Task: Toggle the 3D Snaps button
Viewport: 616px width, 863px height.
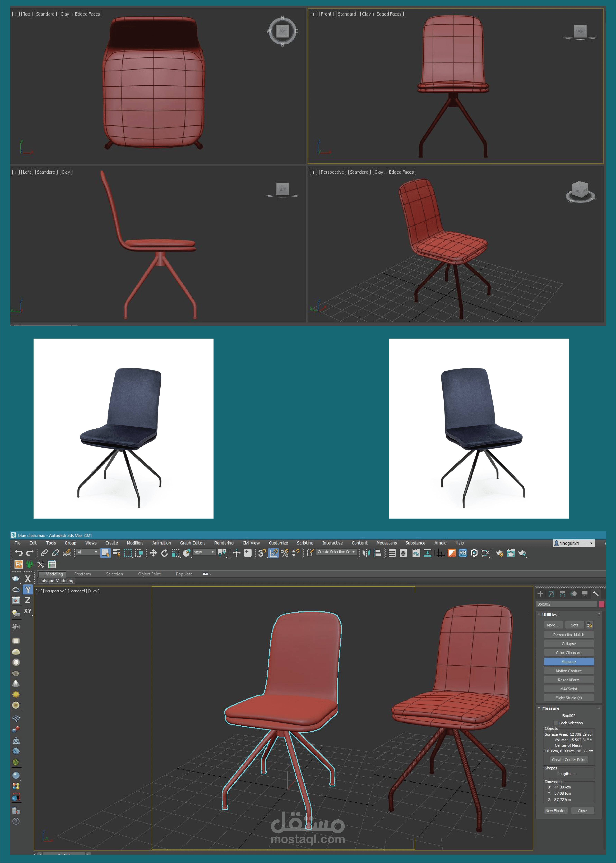Action: pos(262,553)
